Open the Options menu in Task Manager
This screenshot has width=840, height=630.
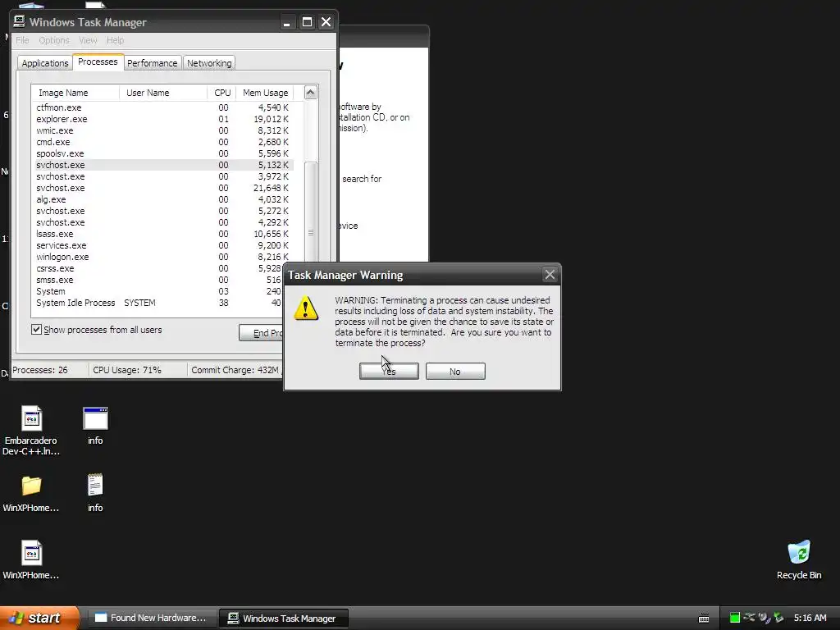click(54, 40)
